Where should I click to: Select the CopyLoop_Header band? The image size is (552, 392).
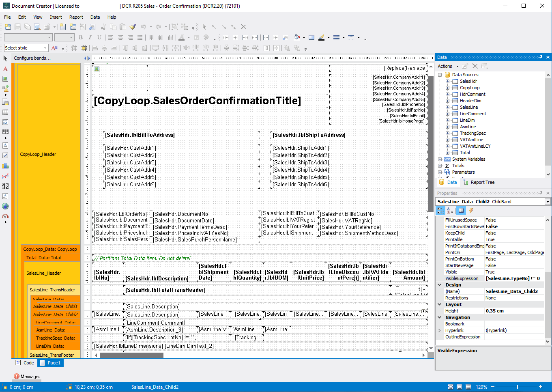49,154
